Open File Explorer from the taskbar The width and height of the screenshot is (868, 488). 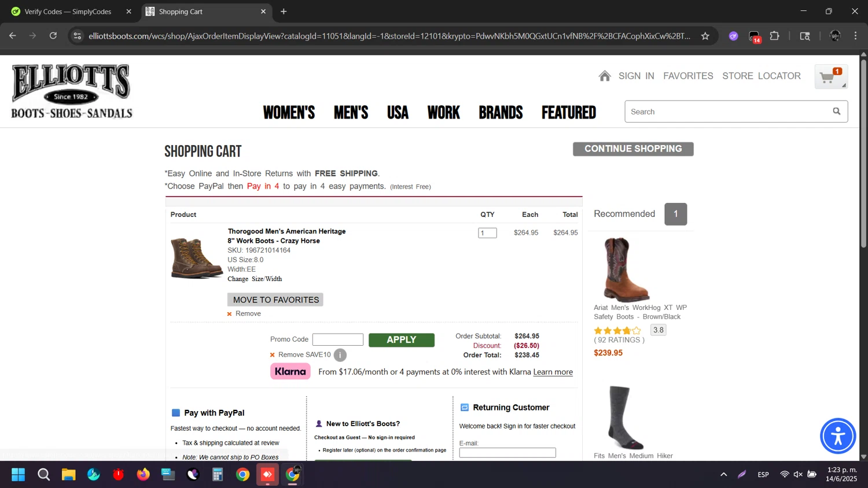[68, 475]
